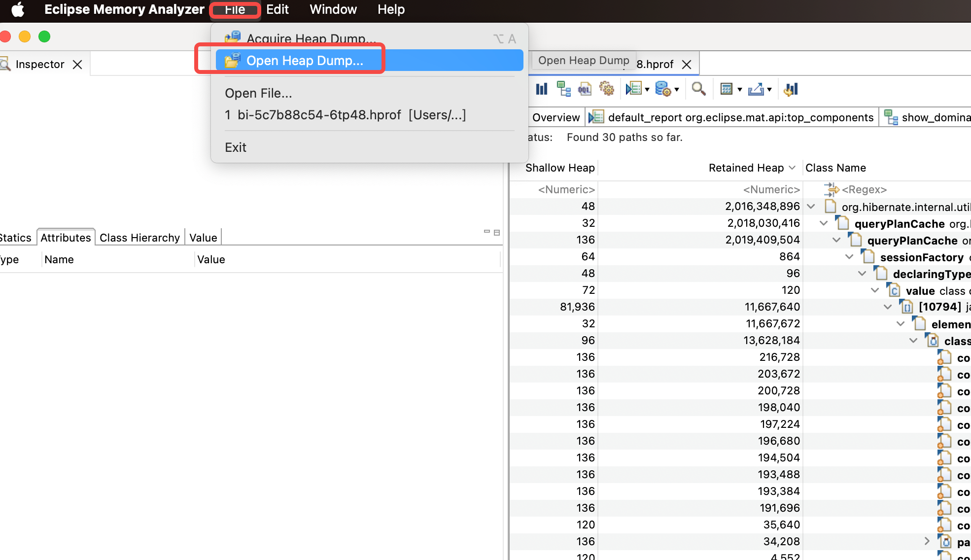The height and width of the screenshot is (560, 971).
Task: Open the File menu
Action: click(x=235, y=9)
